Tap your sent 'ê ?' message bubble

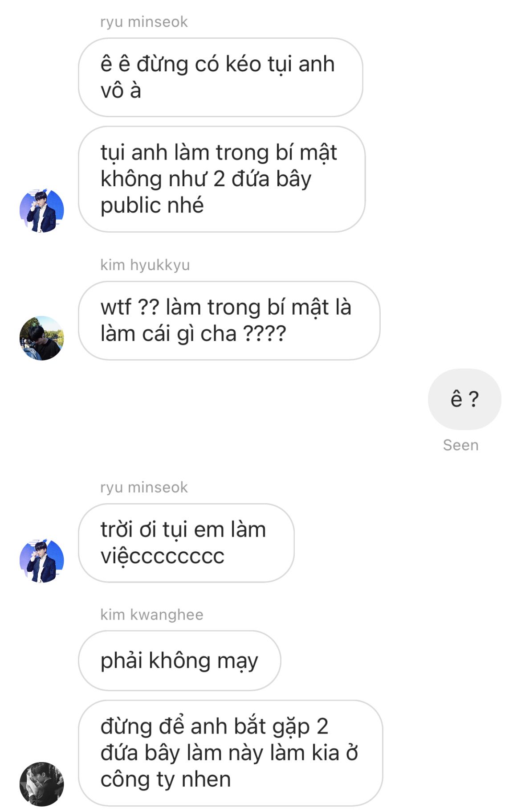[x=464, y=399]
